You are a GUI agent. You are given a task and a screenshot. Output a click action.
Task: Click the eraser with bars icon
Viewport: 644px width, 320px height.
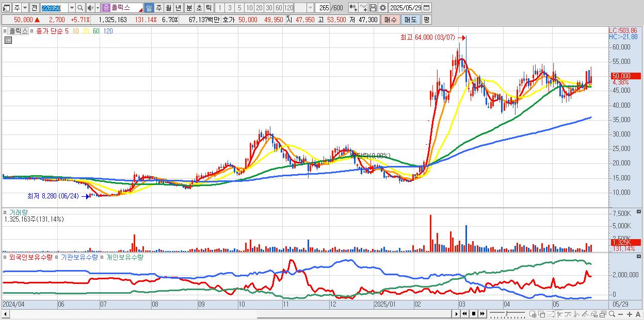tap(594, 314)
